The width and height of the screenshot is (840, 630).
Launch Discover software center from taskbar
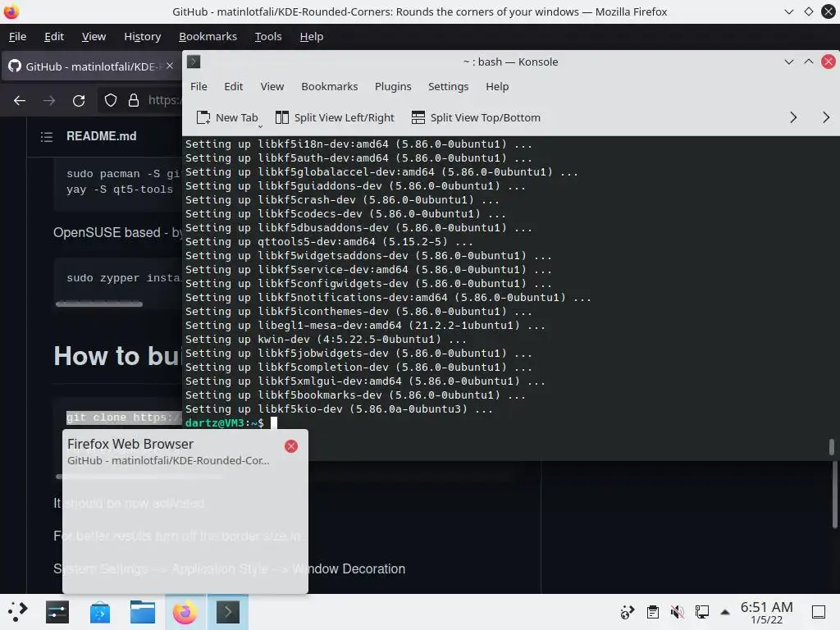[x=99, y=612]
